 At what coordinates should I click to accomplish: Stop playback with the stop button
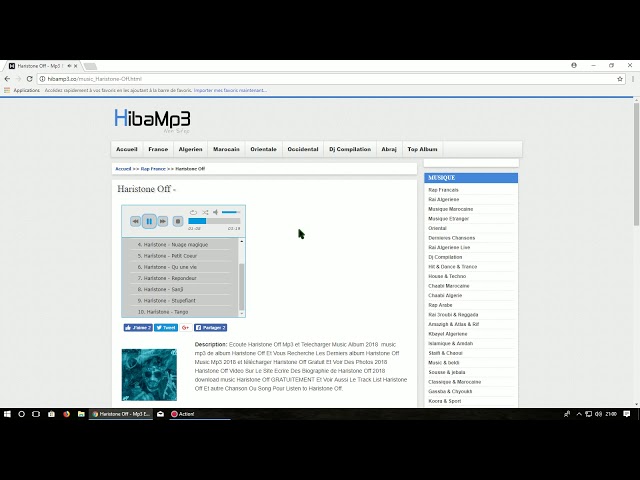click(x=178, y=221)
